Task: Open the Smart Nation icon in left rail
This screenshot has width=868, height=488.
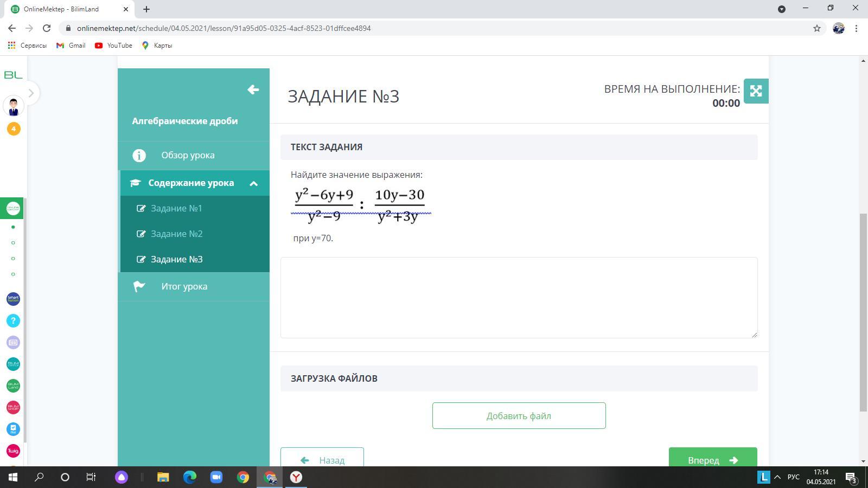Action: [x=13, y=299]
